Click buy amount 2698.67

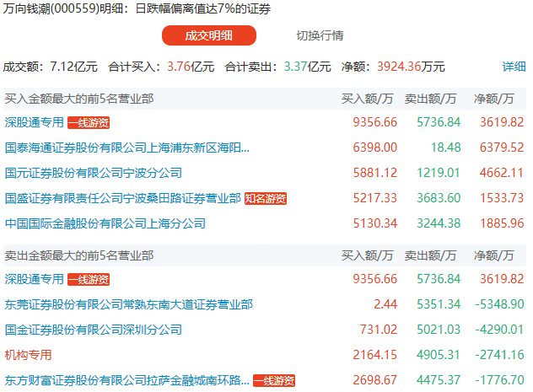[x=375, y=380]
